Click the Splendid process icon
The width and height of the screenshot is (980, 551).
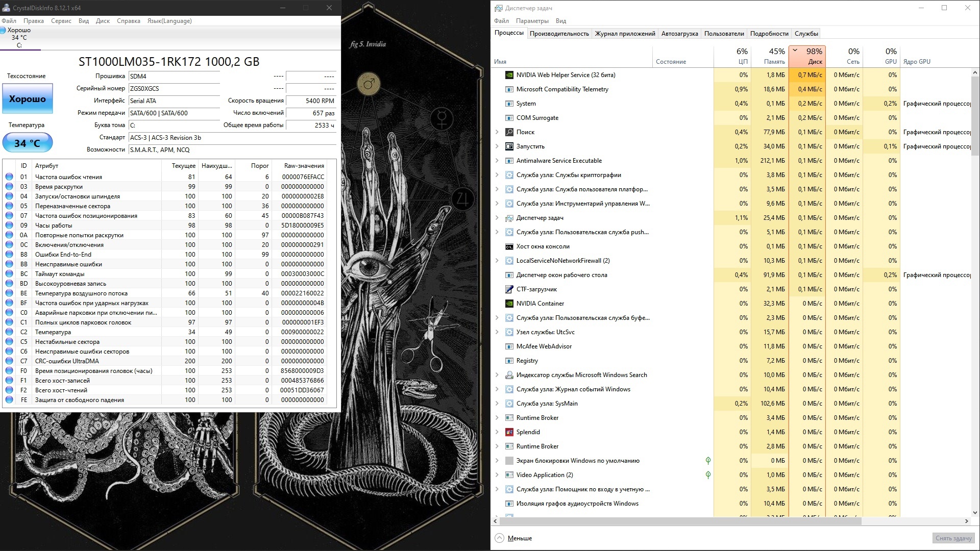pos(509,432)
